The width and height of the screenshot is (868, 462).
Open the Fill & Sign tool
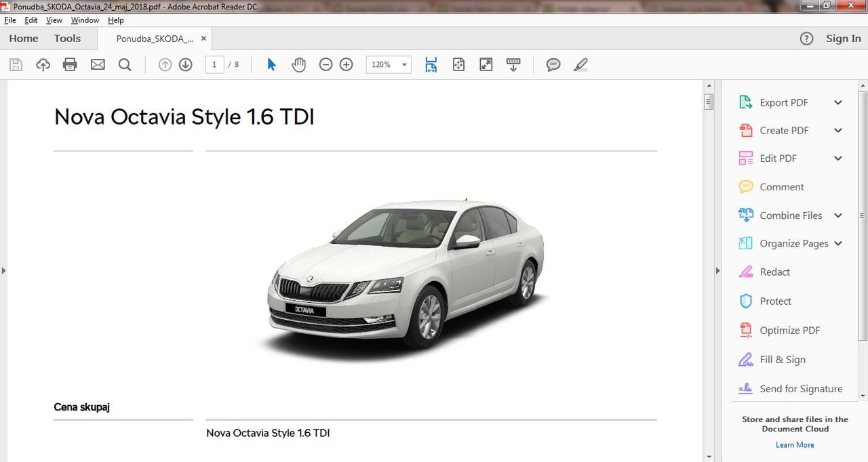pos(783,359)
